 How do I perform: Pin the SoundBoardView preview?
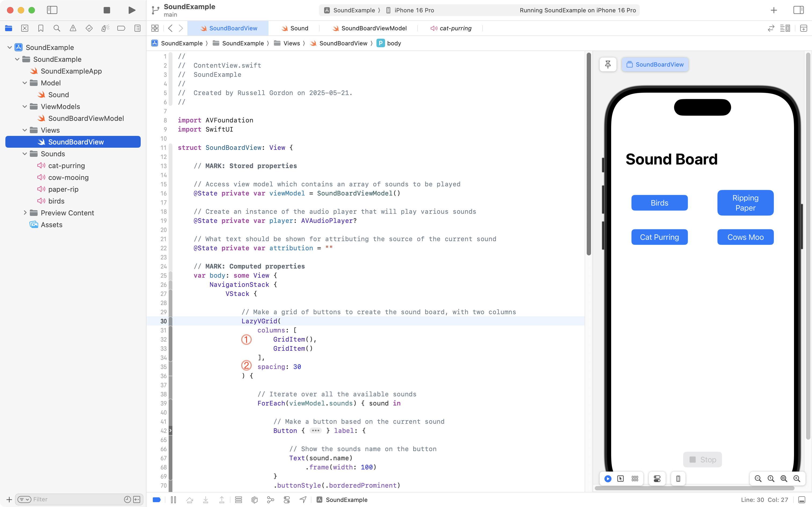pyautogui.click(x=607, y=64)
